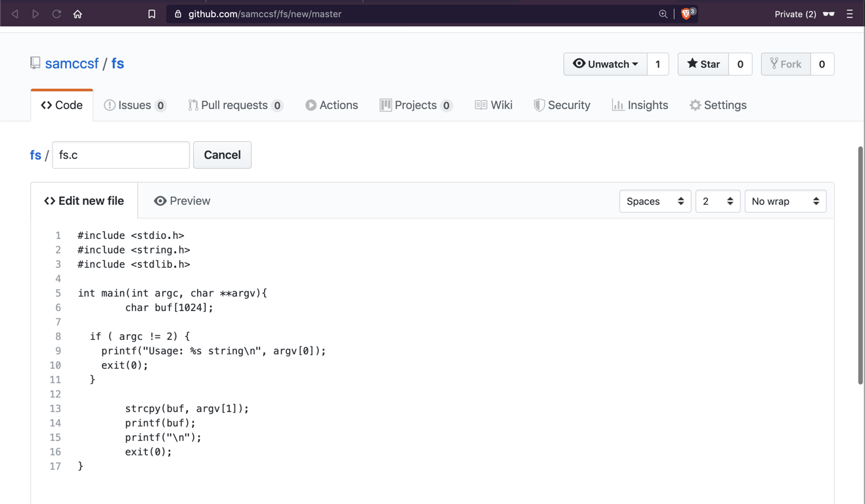The image size is (865, 504).
Task: Star the fs repository
Action: [x=703, y=64]
